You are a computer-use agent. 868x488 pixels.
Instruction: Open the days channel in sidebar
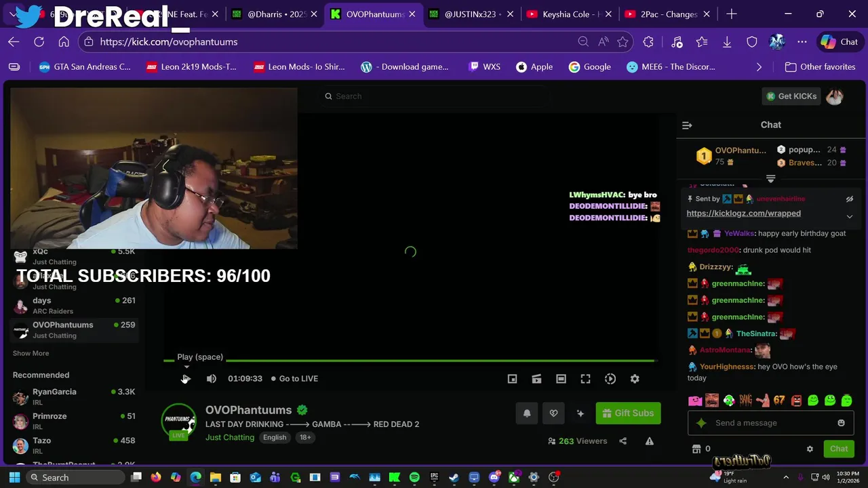pyautogui.click(x=75, y=306)
